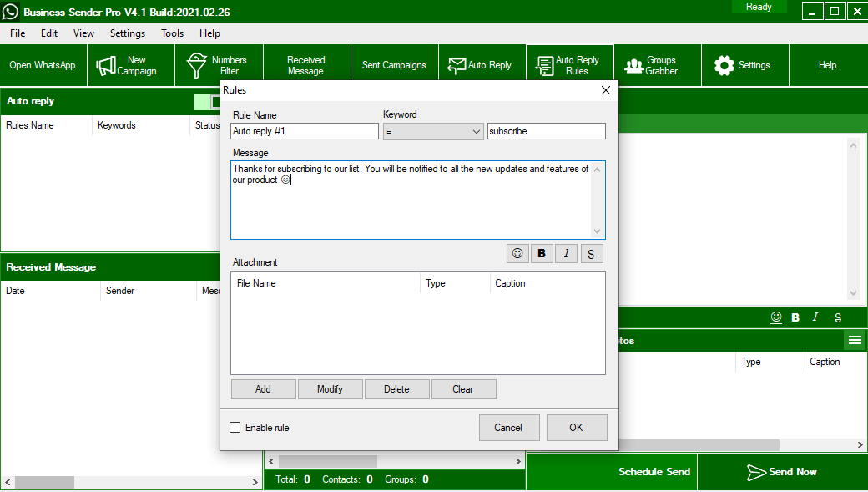Click the Add attachment button
The height and width of the screenshot is (492, 868).
click(263, 388)
